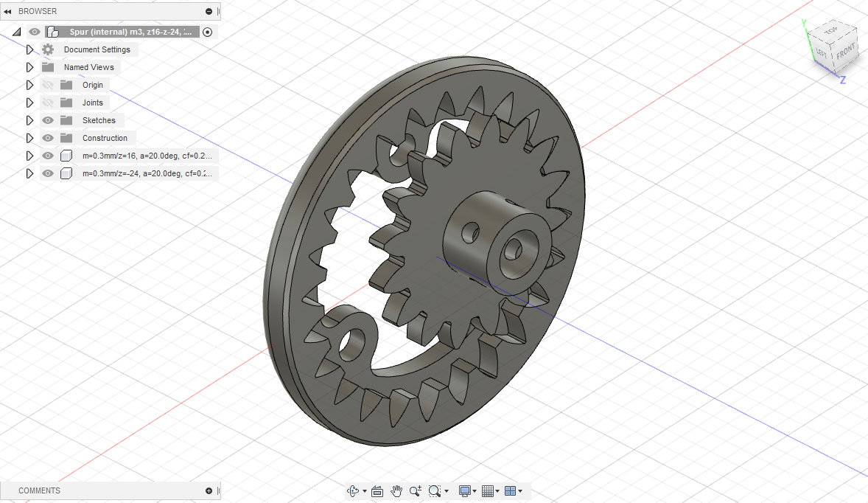Open the Grid and Snaps dropdown arrow
This screenshot has height=503, width=868.
pos(497,491)
